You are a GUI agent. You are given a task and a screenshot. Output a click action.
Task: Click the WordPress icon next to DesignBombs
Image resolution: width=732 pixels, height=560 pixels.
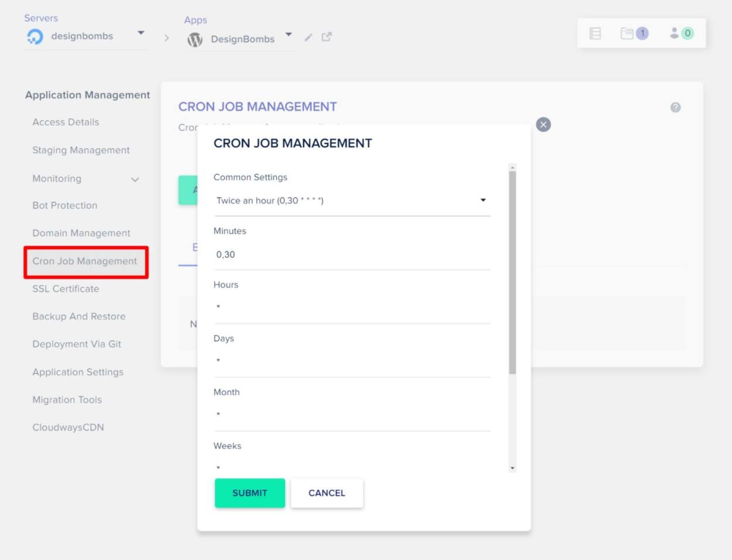(195, 39)
